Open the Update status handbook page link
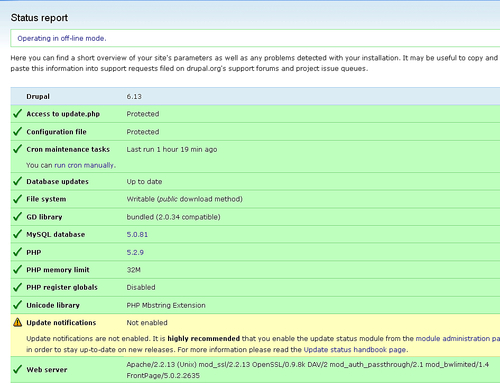The height and width of the screenshot is (388, 500). pos(355,350)
